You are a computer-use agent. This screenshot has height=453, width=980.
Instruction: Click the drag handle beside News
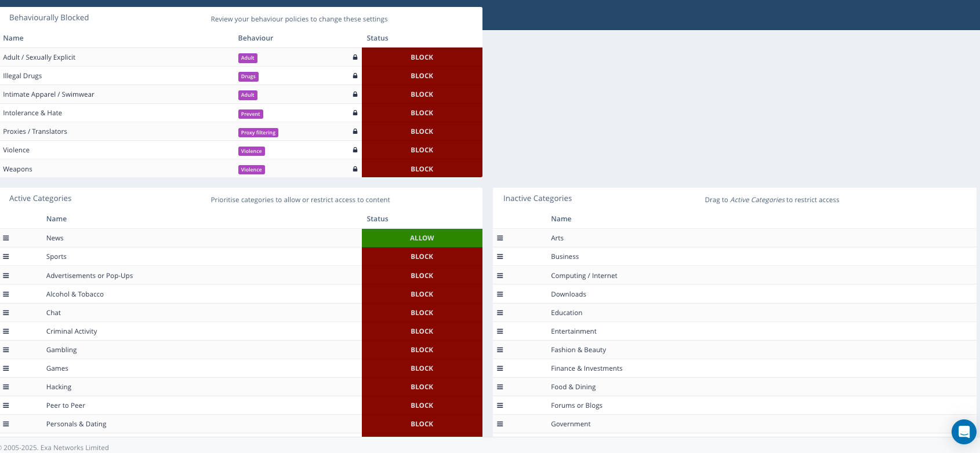click(x=6, y=238)
